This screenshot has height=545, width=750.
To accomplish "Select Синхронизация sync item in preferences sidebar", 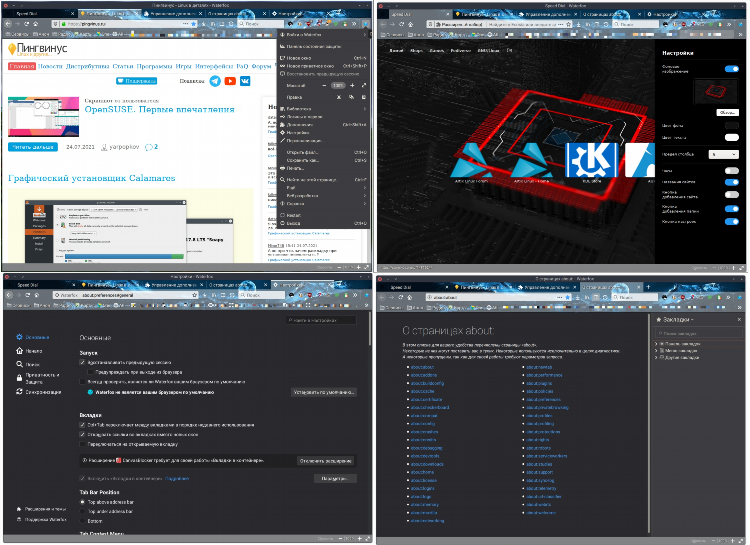I will (x=38, y=392).
